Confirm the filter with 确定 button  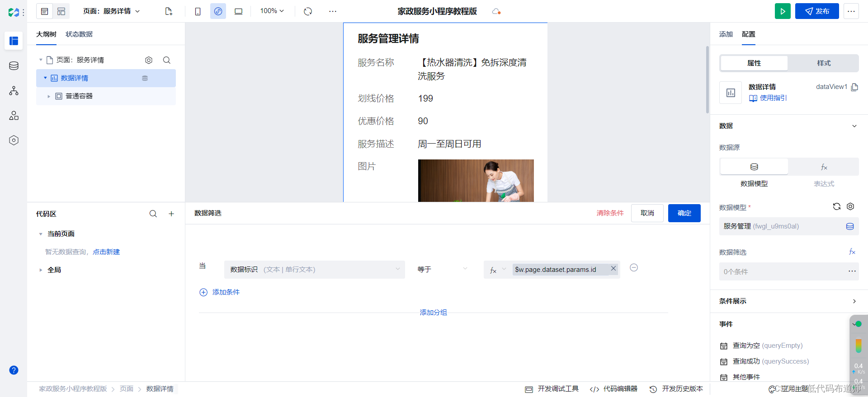pos(684,213)
